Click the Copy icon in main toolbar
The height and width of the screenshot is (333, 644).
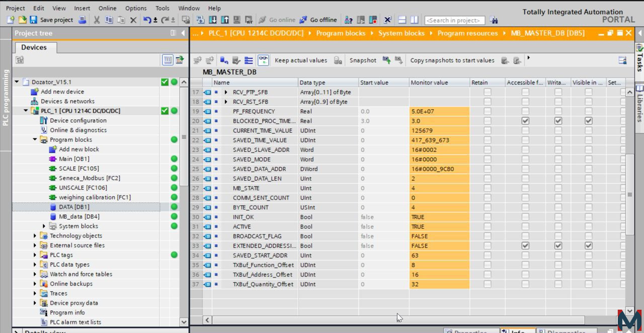[x=109, y=20]
